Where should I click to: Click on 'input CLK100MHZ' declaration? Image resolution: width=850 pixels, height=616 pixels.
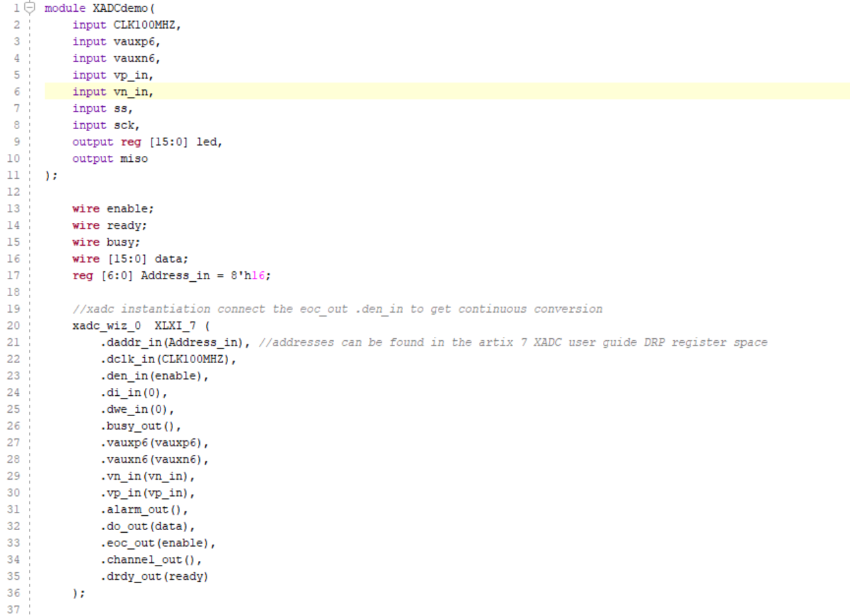click(x=126, y=25)
